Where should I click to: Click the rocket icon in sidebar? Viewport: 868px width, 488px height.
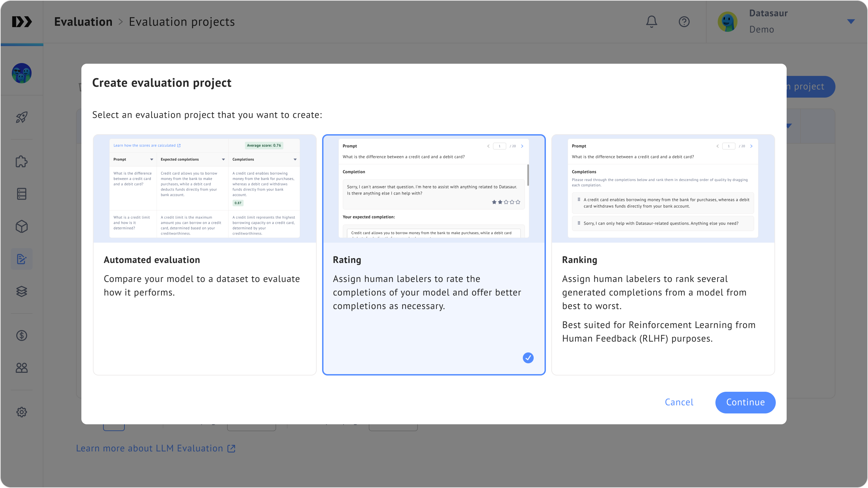[x=22, y=117]
